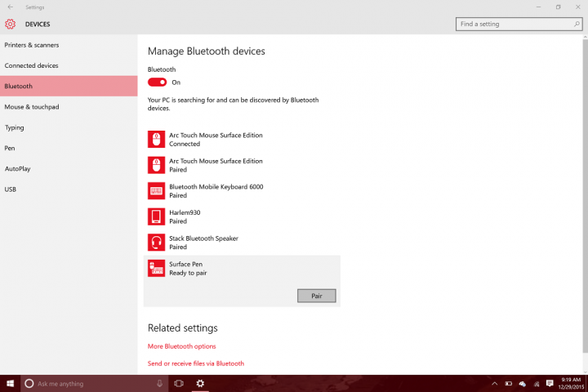Restore down the Settings window

click(558, 7)
